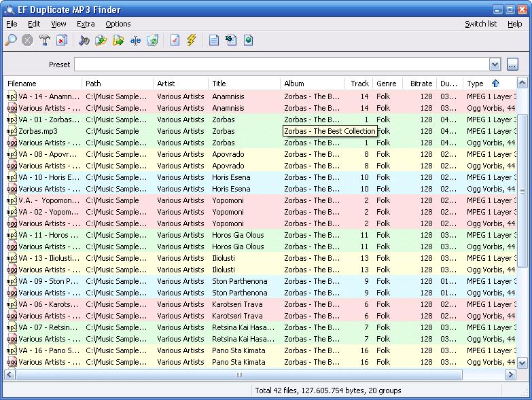532x400 pixels.
Task: Sort by Artist column header
Action: click(181, 84)
